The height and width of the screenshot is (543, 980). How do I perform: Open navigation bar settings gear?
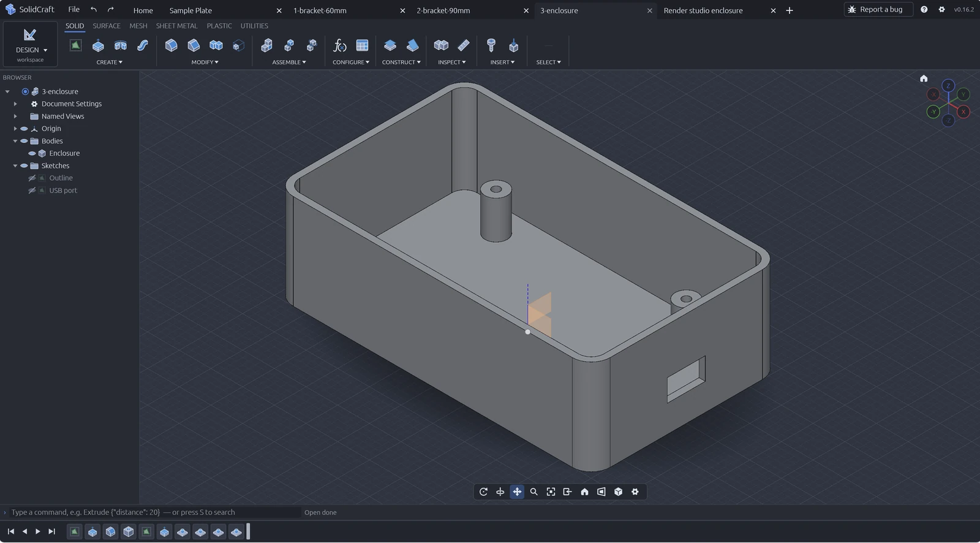(635, 492)
